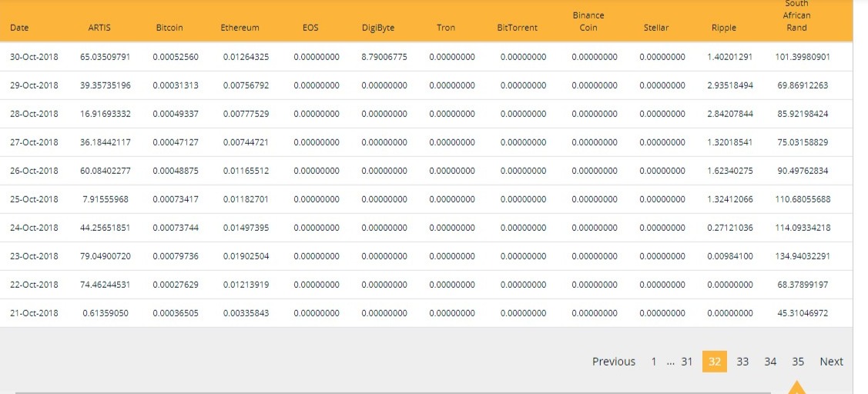The width and height of the screenshot is (868, 394).
Task: Open page 34 of results
Action: click(x=770, y=362)
